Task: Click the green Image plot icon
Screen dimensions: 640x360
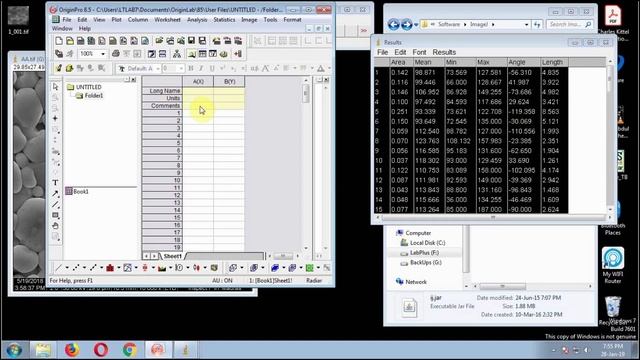Action: click(309, 268)
